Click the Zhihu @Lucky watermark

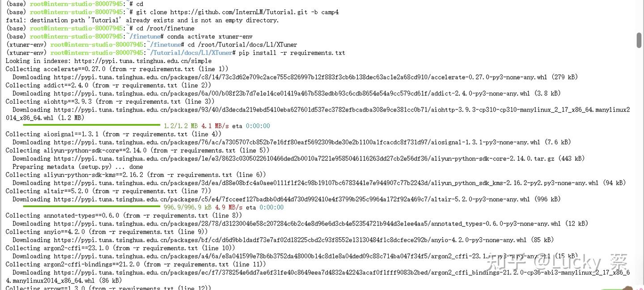click(558, 261)
